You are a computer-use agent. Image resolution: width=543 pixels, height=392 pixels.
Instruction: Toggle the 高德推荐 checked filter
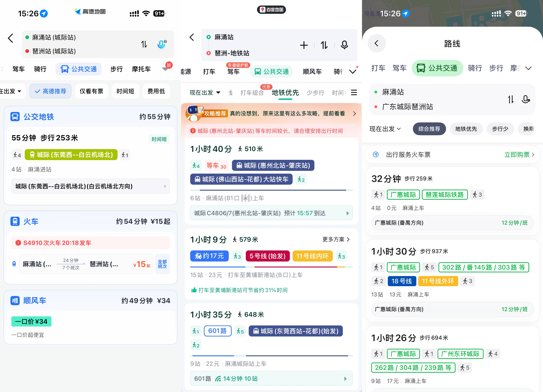click(x=51, y=91)
